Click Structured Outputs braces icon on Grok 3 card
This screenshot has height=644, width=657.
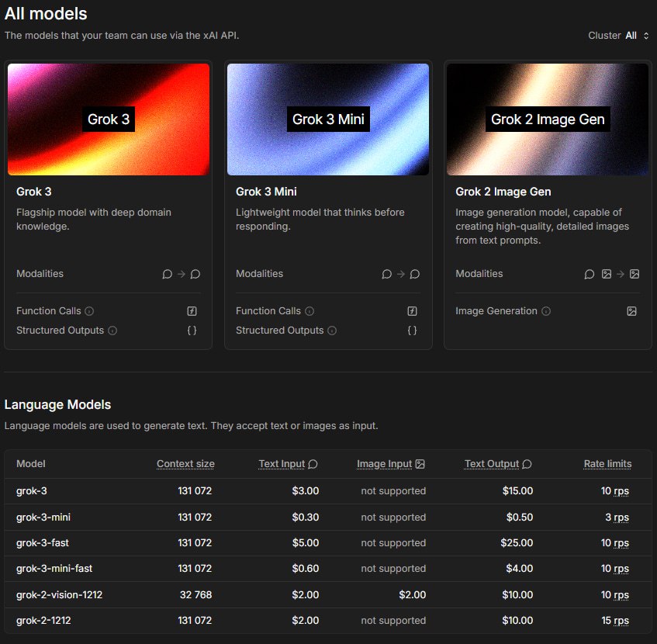click(192, 331)
